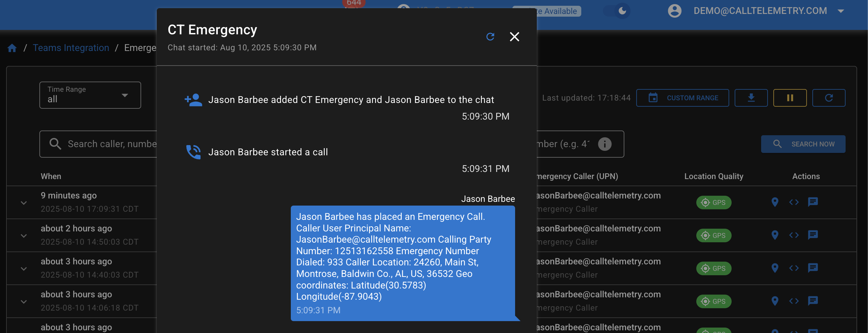Viewport: 868px width, 333px height.
Task: Open the Time Range dropdown
Action: pos(90,95)
